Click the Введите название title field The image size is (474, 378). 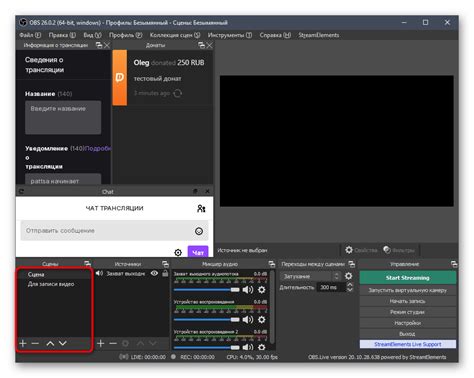(x=63, y=117)
